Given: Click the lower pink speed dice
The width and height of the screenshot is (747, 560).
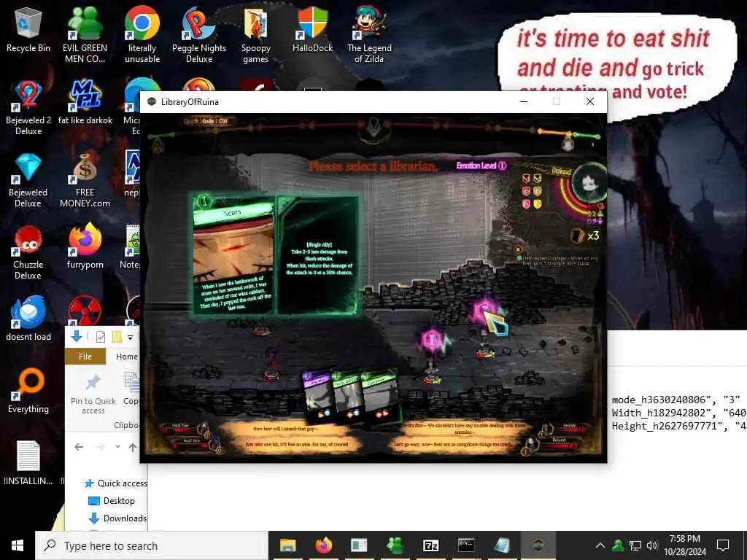Looking at the screenshot, I should [x=432, y=340].
